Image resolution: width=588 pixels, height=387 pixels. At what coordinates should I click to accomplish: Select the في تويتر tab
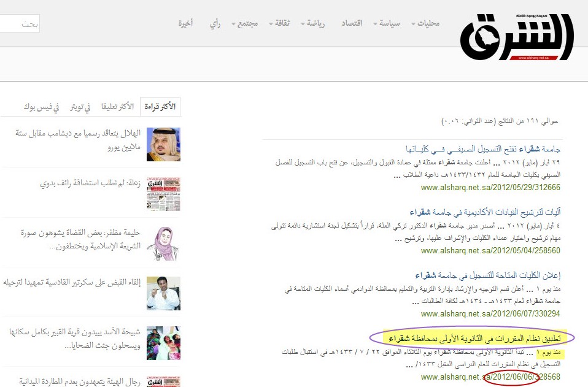pyautogui.click(x=80, y=107)
